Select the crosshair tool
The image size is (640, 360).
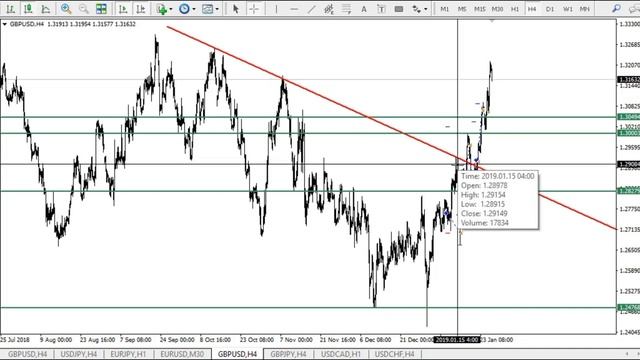point(254,9)
